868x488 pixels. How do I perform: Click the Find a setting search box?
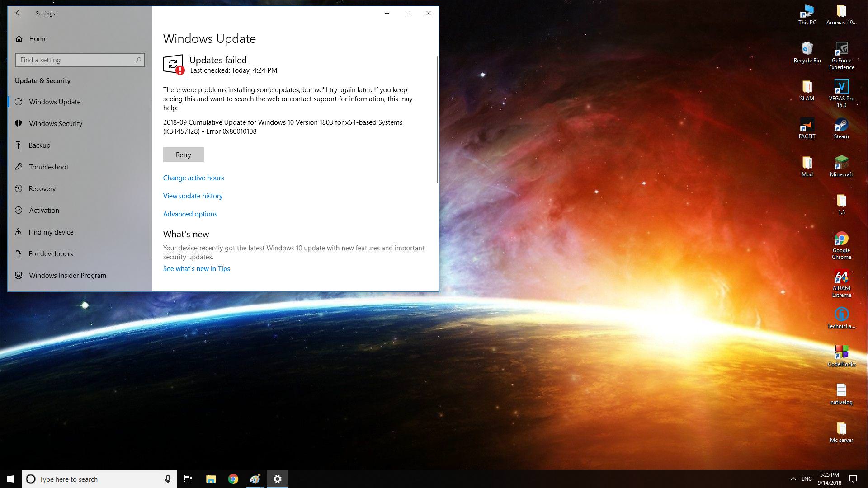80,60
